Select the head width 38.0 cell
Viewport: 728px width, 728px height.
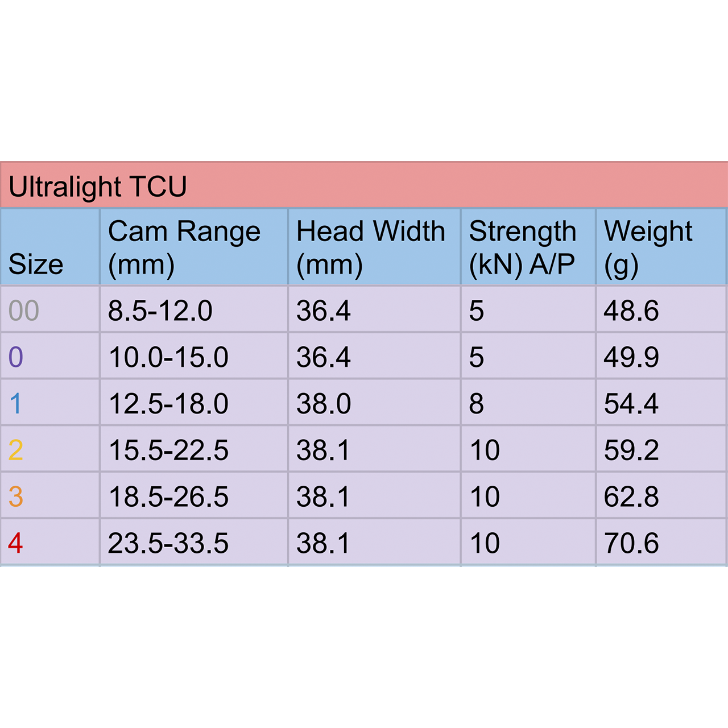point(324,404)
